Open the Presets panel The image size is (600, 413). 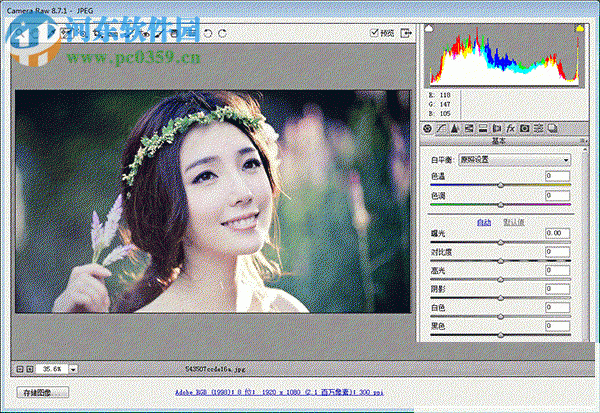pyautogui.click(x=538, y=129)
